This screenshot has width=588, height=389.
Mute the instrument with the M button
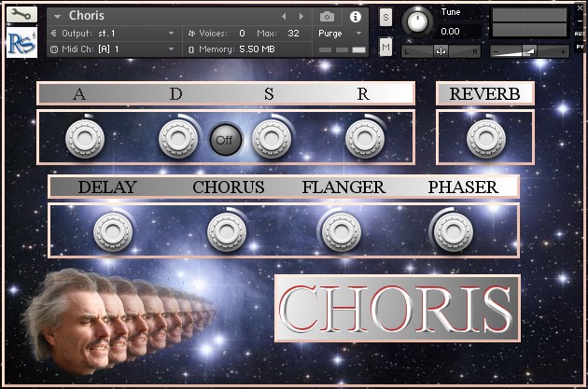pyautogui.click(x=386, y=47)
